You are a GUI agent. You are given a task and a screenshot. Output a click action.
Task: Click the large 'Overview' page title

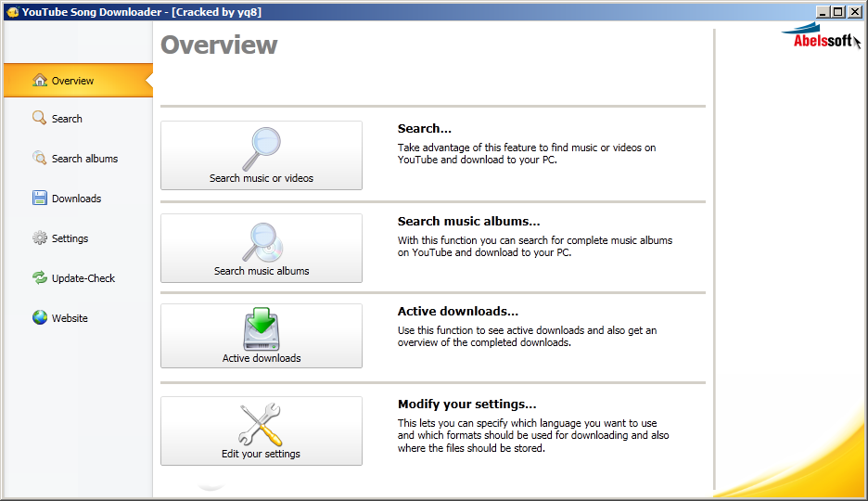click(219, 45)
